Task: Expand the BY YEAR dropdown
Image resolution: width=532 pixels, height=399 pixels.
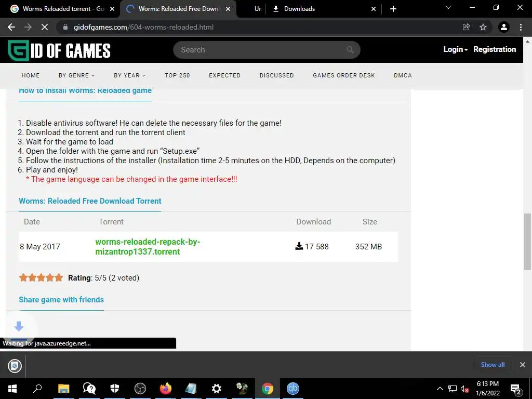Action: coord(129,75)
